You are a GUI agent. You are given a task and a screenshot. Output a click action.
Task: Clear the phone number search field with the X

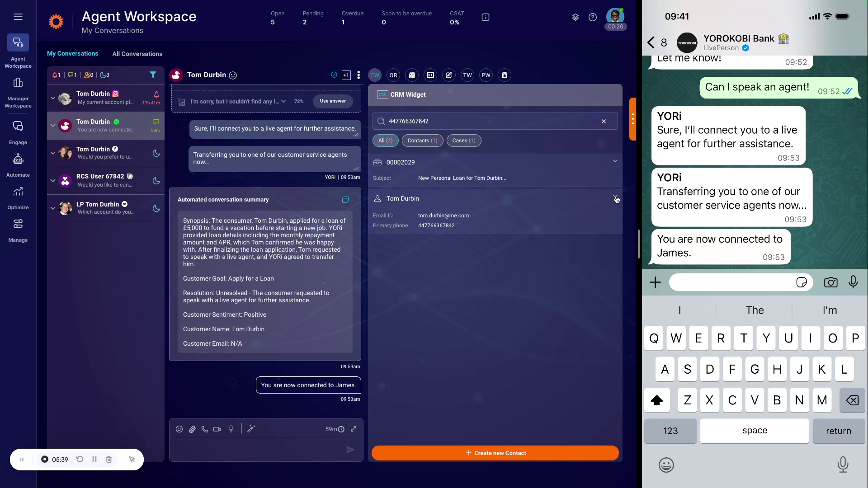pos(604,121)
